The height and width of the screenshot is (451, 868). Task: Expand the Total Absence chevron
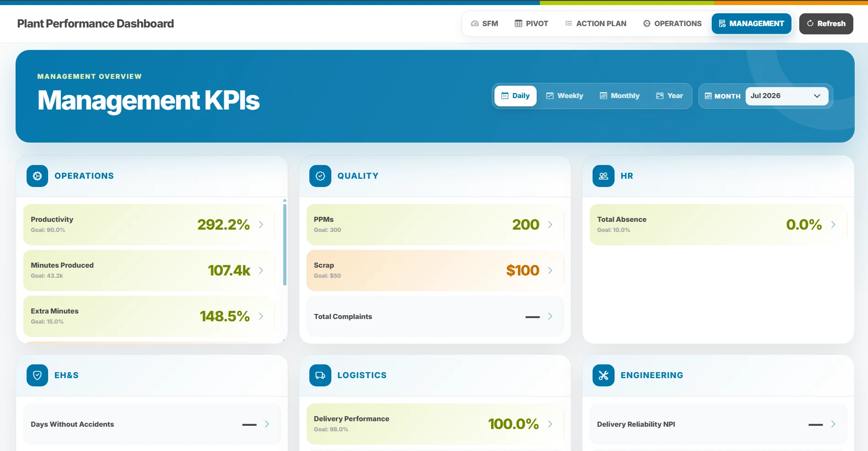(x=833, y=225)
